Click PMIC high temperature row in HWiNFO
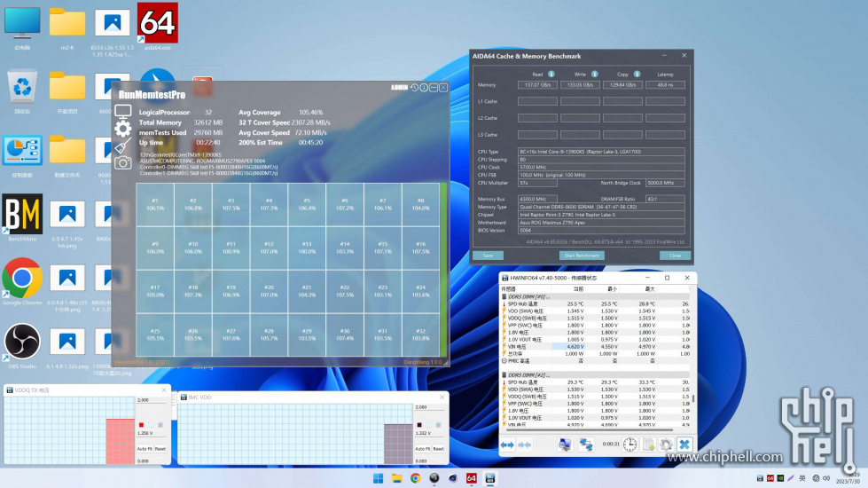 tap(595, 360)
